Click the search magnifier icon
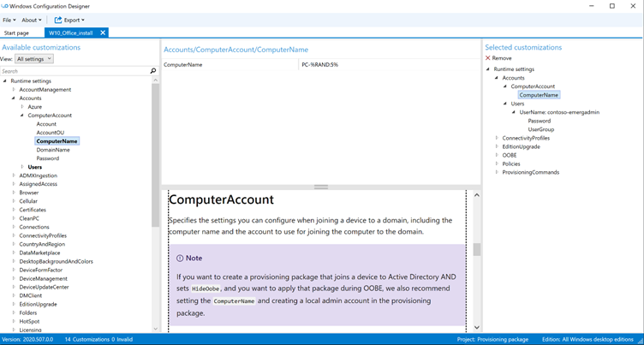 (153, 71)
